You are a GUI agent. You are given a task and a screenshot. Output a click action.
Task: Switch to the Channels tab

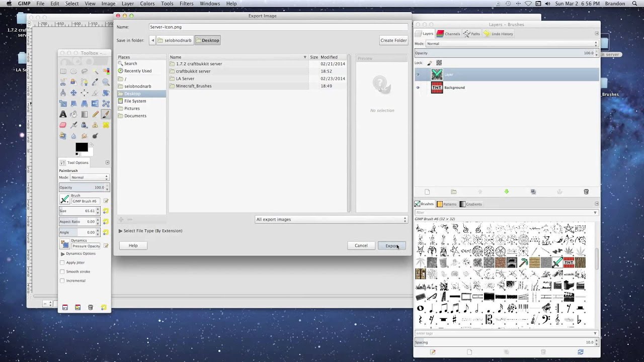click(448, 34)
